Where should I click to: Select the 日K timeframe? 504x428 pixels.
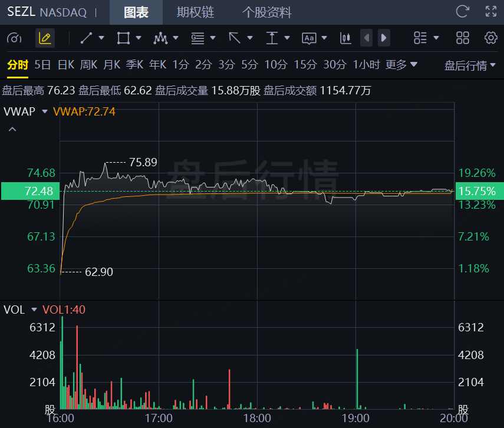(66, 65)
